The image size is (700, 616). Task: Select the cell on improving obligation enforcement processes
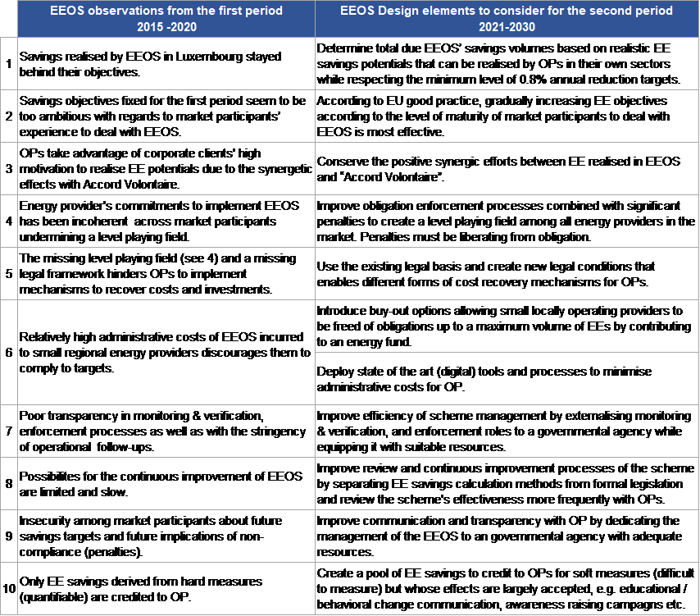point(507,220)
